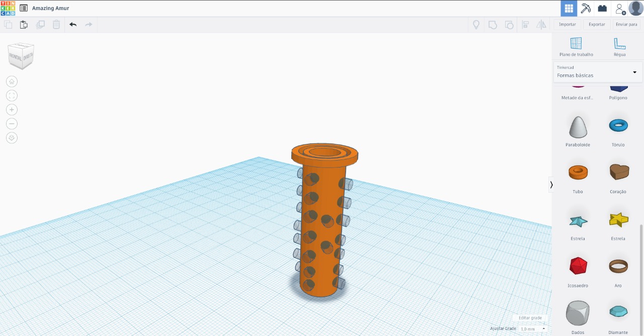Click the Mirror tool icon
Image resolution: width=644 pixels, height=336 pixels.
[541, 24]
